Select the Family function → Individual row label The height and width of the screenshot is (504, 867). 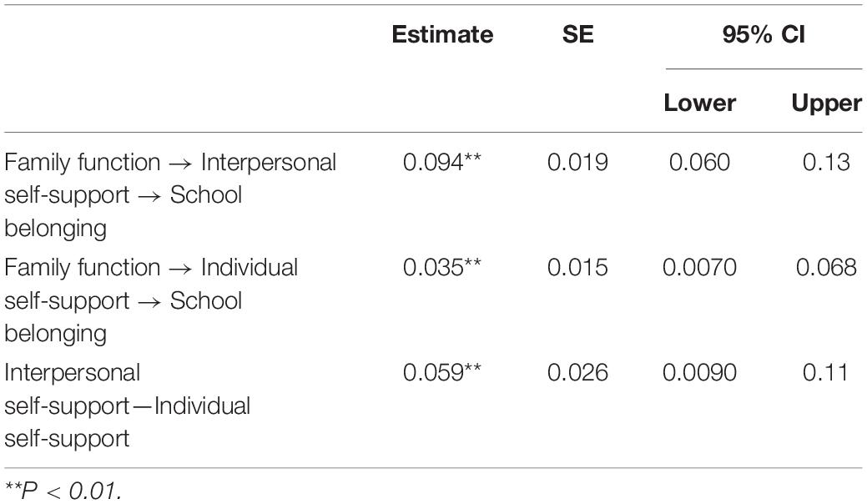click(151, 300)
